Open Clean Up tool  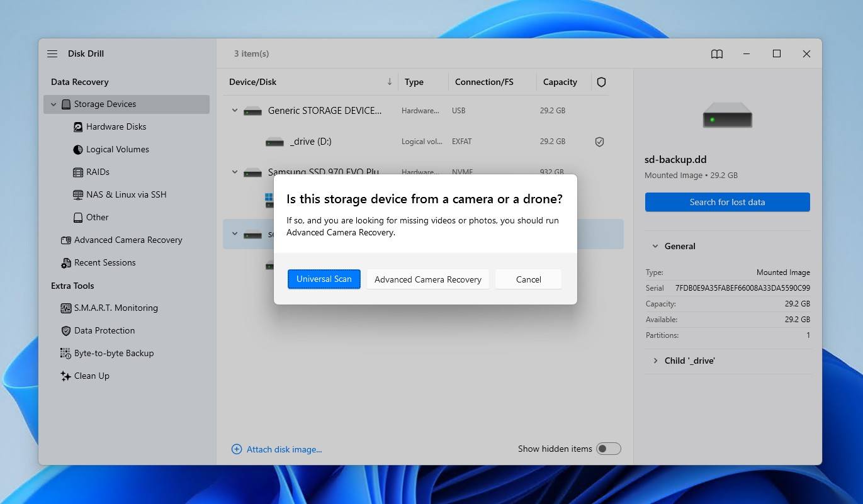pyautogui.click(x=91, y=376)
